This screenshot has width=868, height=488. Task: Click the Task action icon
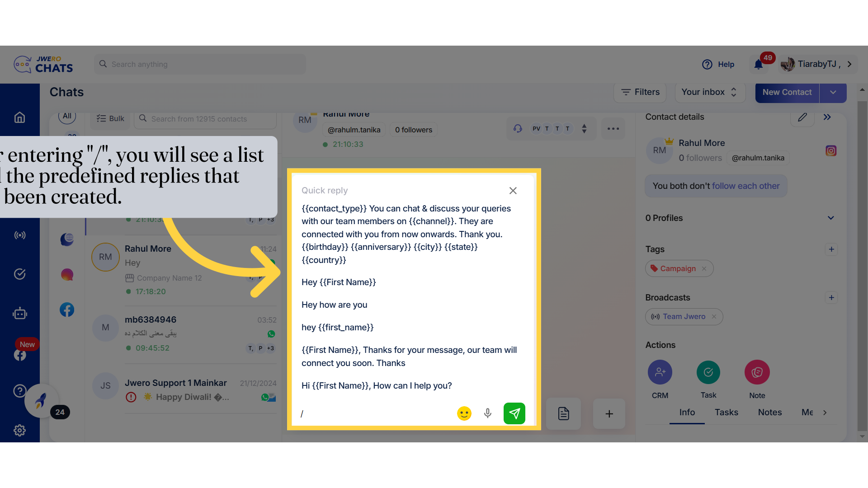[x=708, y=372]
